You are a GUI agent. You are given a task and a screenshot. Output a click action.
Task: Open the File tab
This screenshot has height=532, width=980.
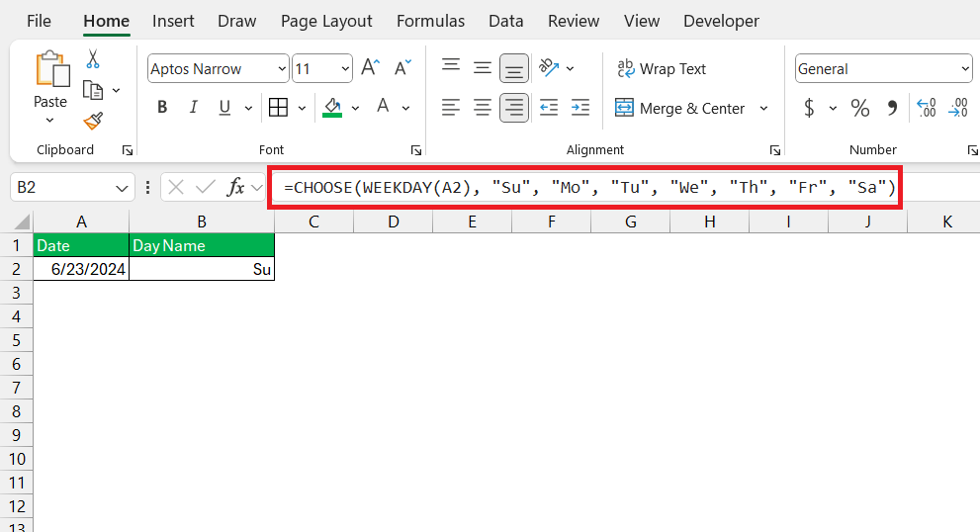[39, 21]
